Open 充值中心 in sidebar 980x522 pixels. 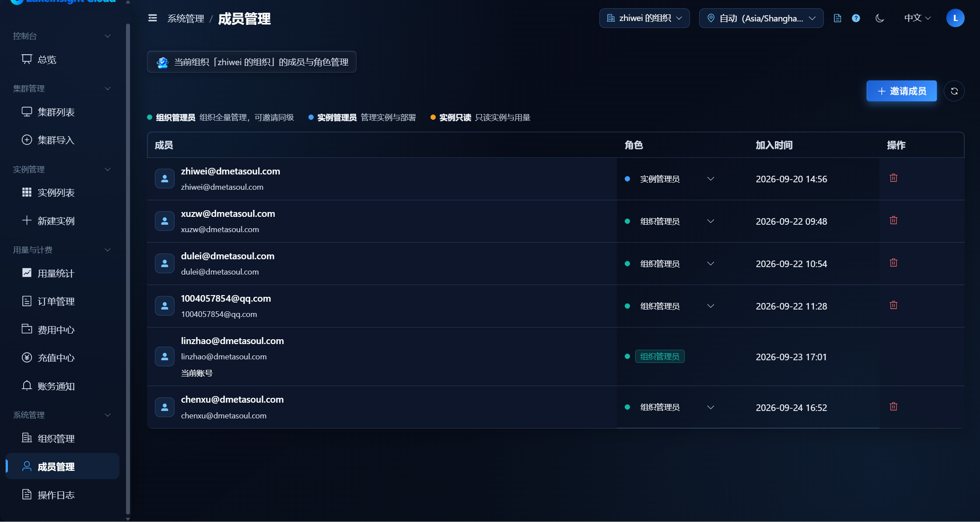click(x=62, y=358)
